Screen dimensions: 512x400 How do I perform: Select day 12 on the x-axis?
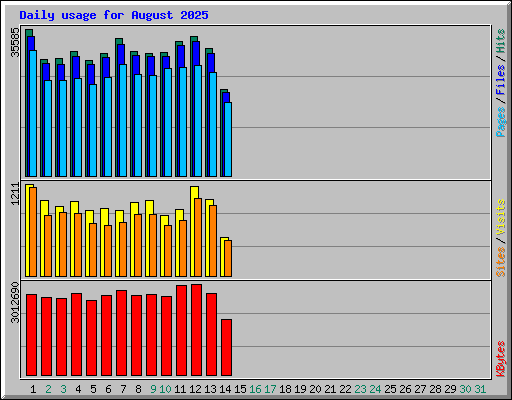pos(195,389)
